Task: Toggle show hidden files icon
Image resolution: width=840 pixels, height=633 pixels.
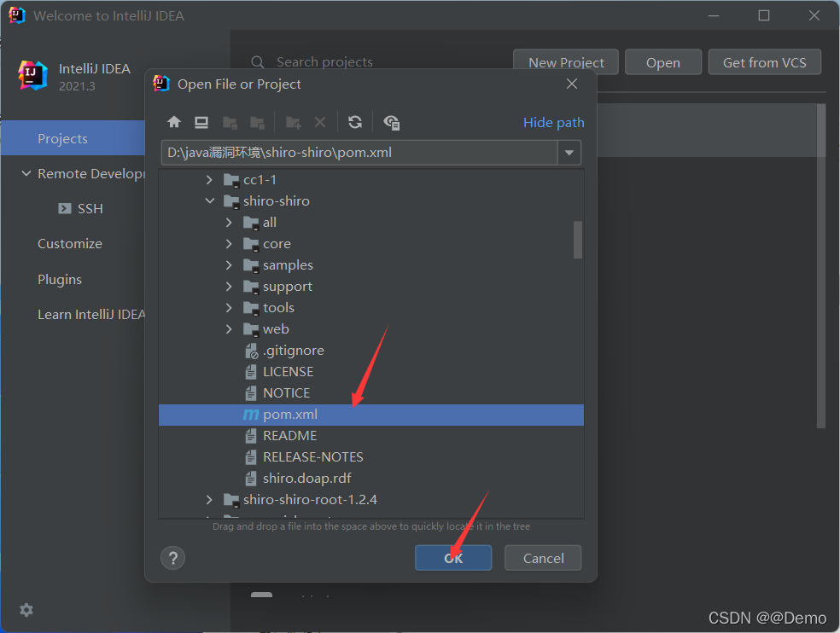Action: (392, 123)
